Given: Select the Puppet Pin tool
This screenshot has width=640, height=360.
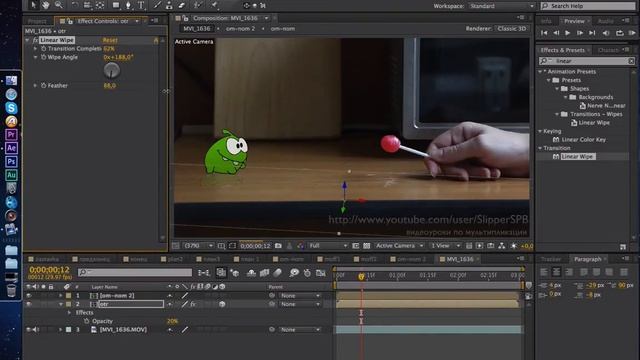Looking at the screenshot, I should click(215, 5).
